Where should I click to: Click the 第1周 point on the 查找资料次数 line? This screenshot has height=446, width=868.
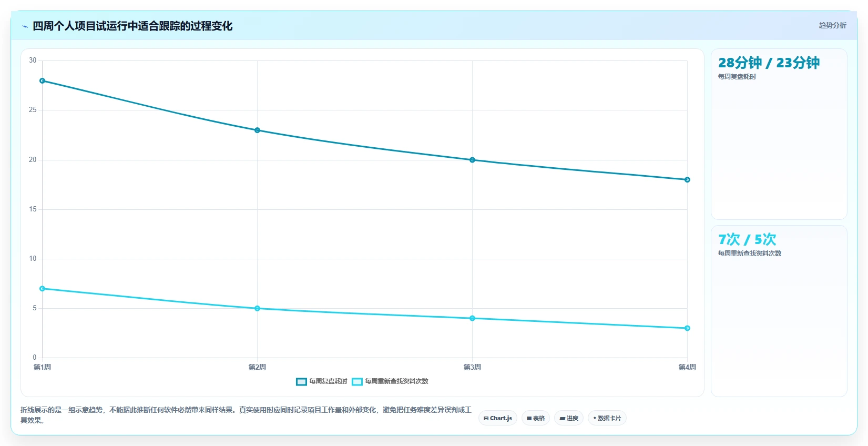coord(43,289)
